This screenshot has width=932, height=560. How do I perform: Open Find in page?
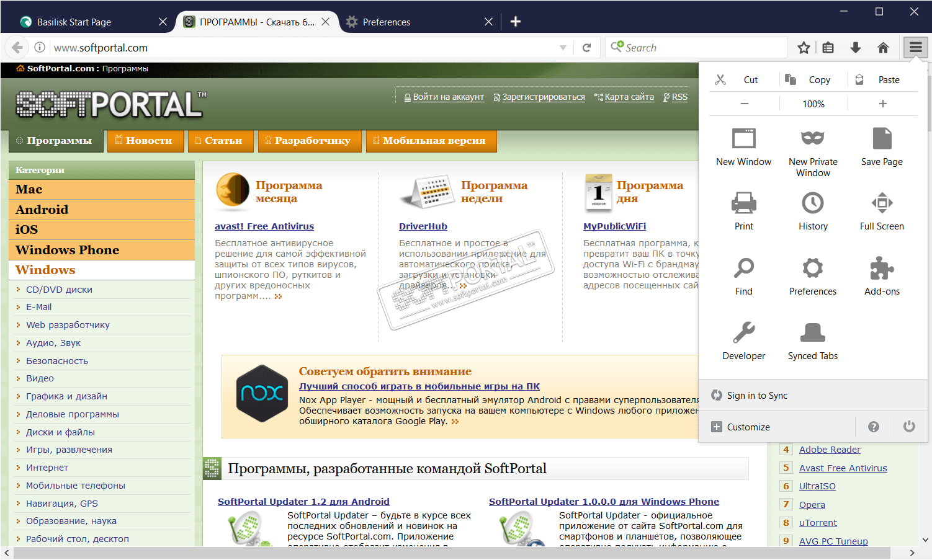point(743,277)
